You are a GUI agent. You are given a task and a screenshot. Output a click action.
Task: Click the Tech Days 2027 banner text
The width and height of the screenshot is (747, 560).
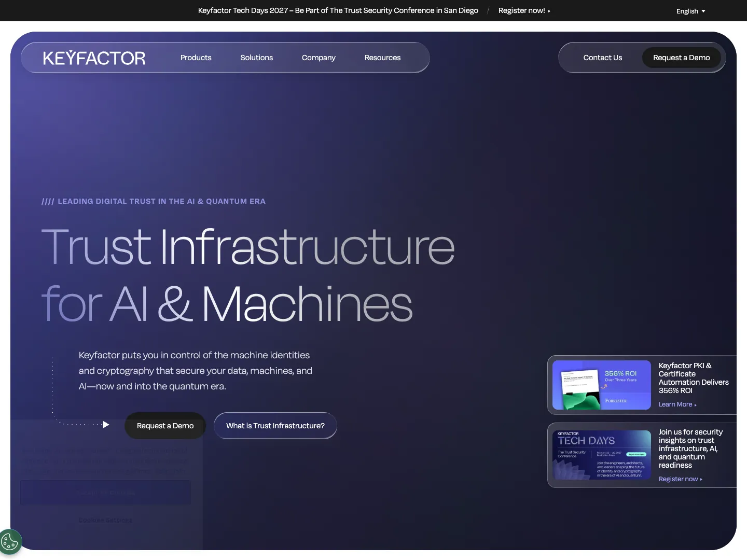(x=338, y=10)
